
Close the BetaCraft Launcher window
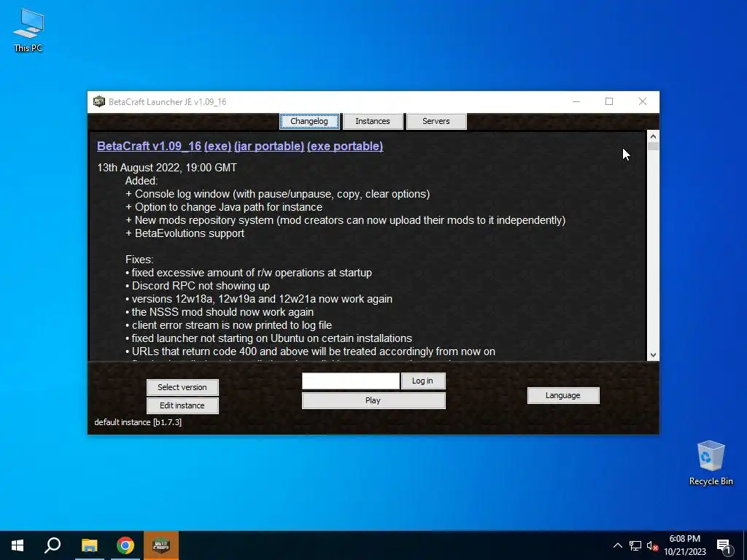point(642,101)
